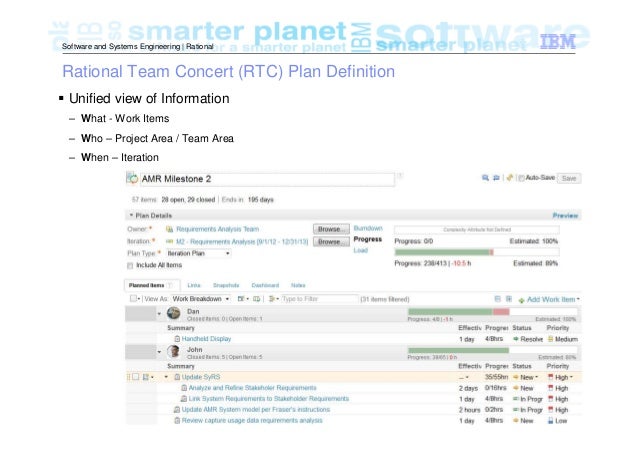This screenshot has width=638, height=451.
Task: Check the box on the Update SyRS row
Action: click(136, 377)
